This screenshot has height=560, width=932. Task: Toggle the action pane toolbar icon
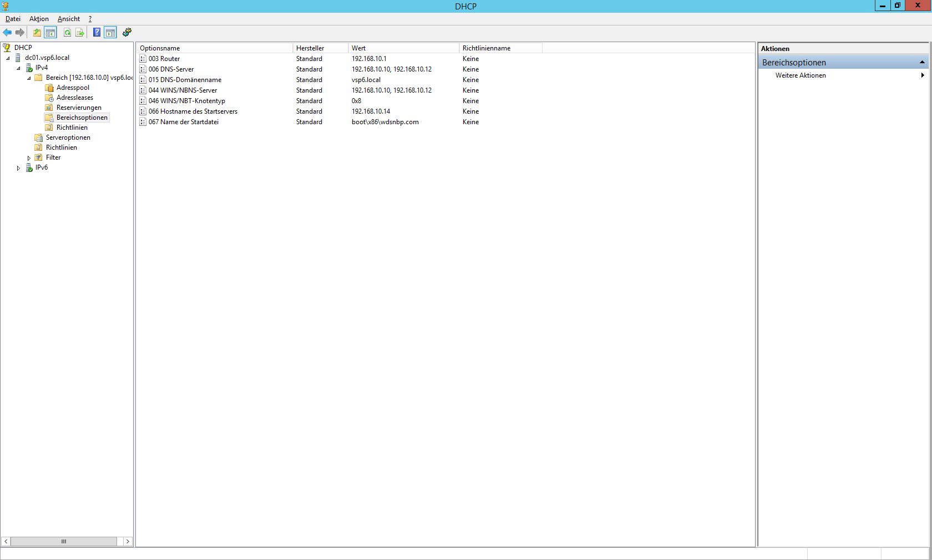click(x=110, y=33)
